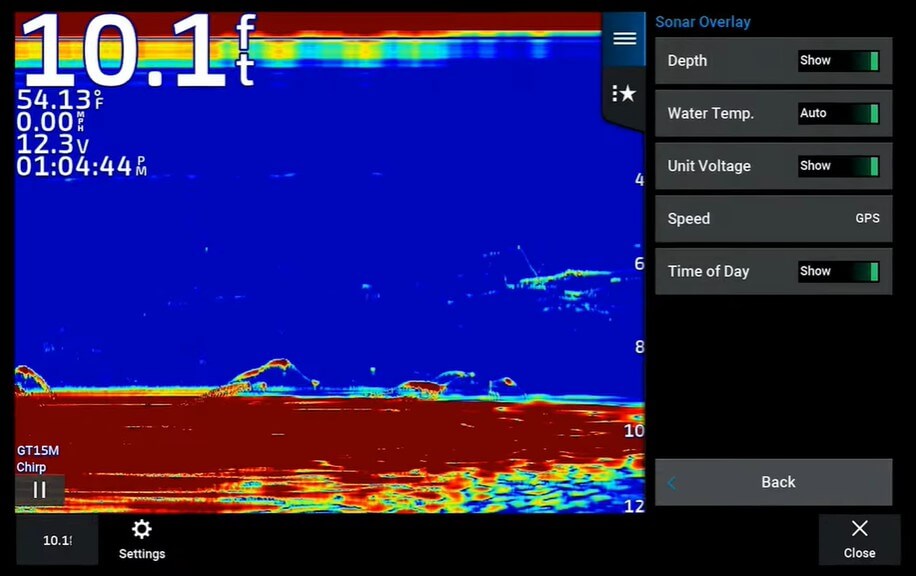Pause the sonar scrolling
Image resolution: width=916 pixels, height=576 pixels.
point(40,490)
